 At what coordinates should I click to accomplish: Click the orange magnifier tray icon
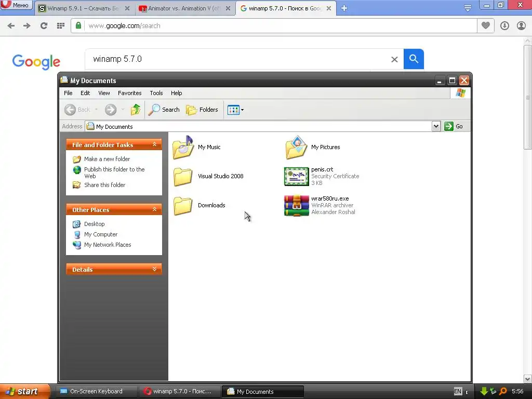coord(503,391)
